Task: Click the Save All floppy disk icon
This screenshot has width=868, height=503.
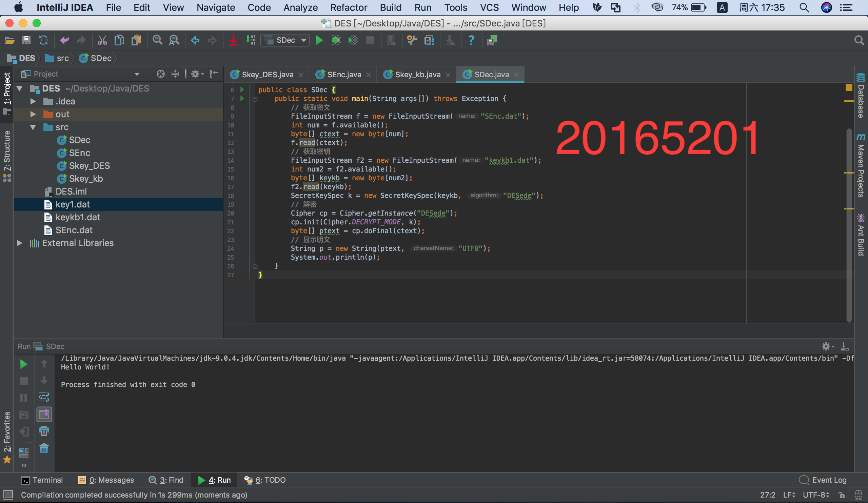Action: pyautogui.click(x=26, y=40)
